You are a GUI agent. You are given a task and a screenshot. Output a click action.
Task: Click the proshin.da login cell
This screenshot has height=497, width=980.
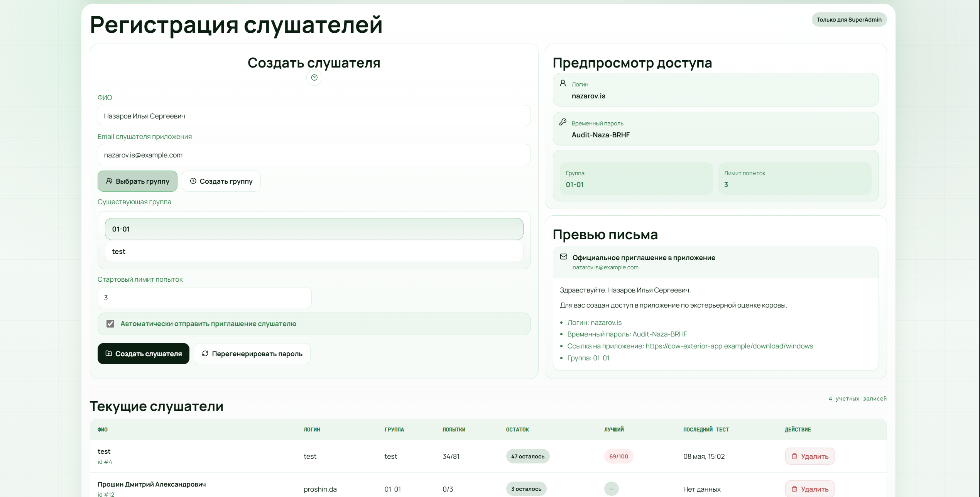point(320,489)
